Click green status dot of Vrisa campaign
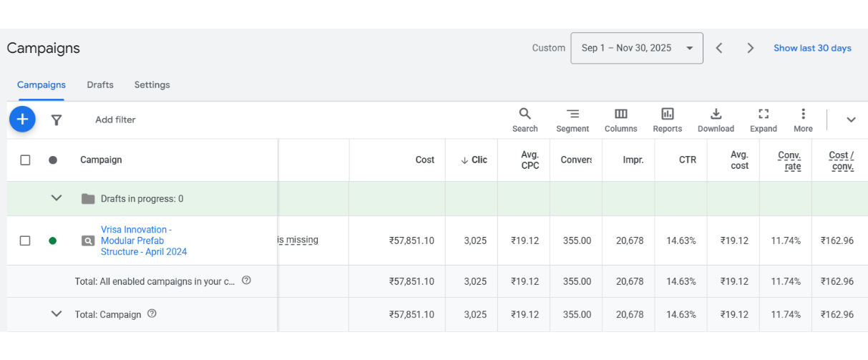Viewport: 868px width, 360px height. (52, 240)
